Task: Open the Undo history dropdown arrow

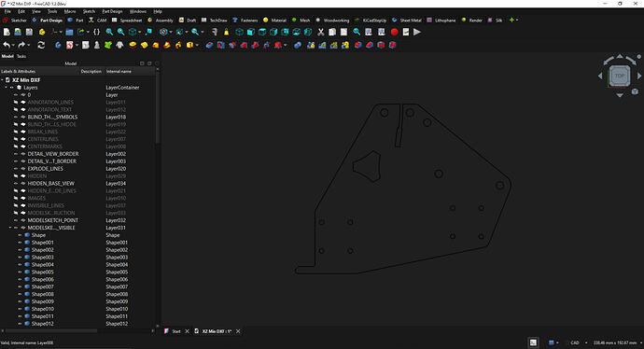Action: [x=13, y=45]
